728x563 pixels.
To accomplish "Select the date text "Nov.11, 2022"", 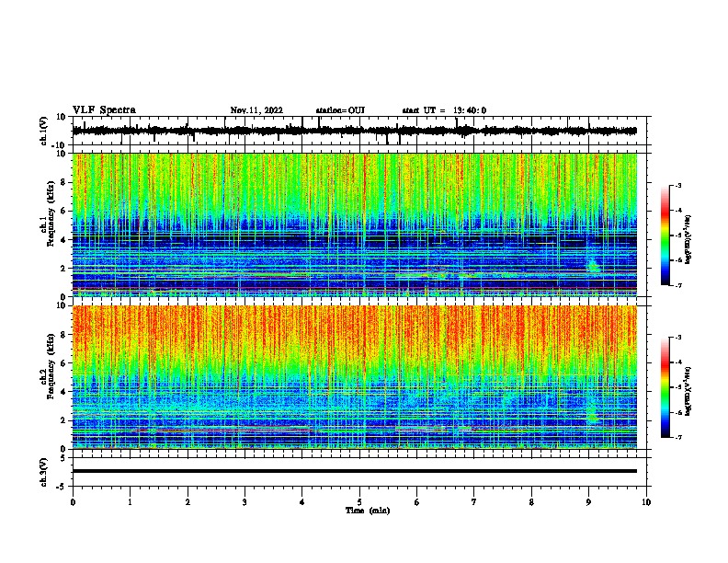I will (256, 110).
